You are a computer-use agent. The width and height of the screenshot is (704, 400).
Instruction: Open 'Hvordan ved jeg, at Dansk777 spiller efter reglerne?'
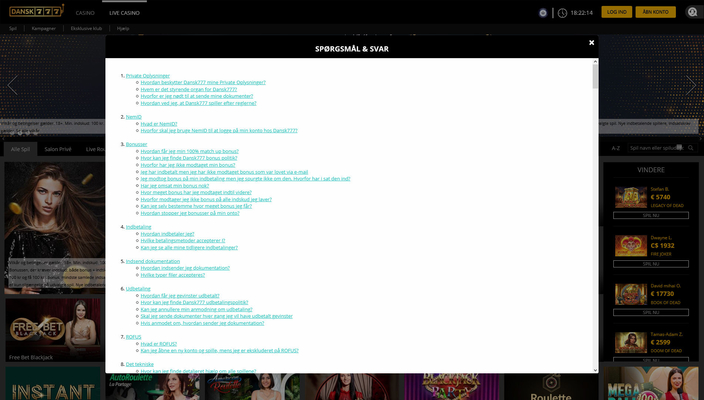(198, 103)
